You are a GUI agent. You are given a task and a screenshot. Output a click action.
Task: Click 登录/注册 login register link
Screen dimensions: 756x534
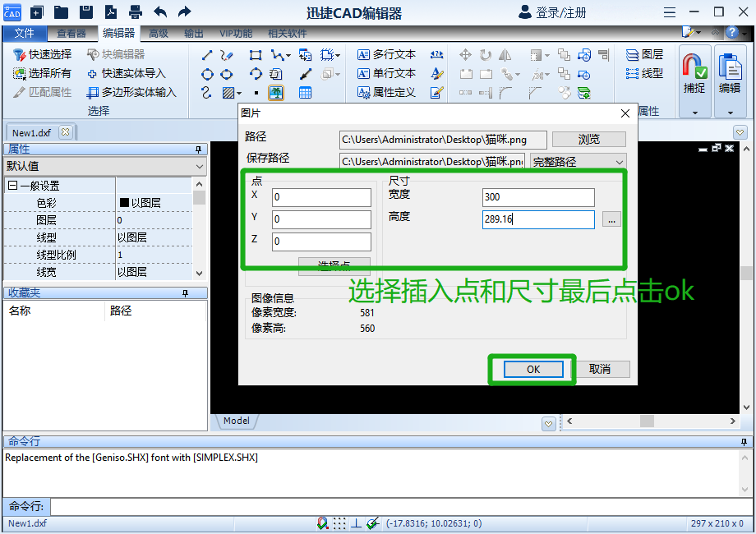click(x=552, y=12)
